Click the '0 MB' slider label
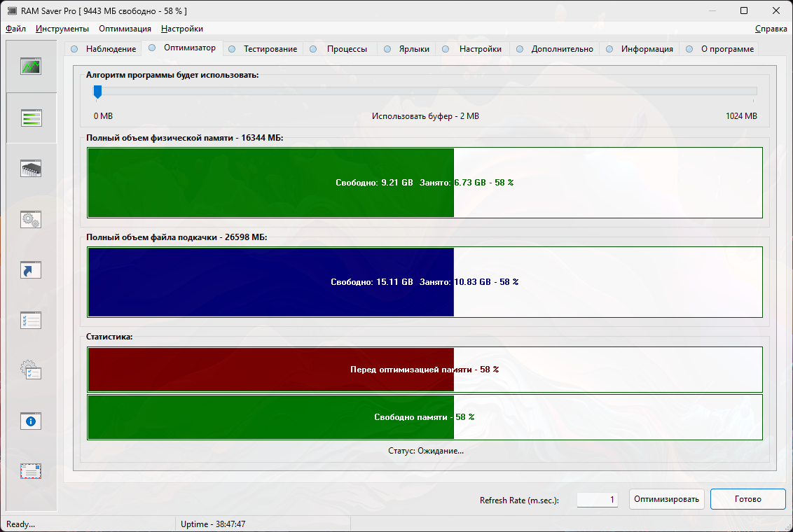The height and width of the screenshot is (532, 793). click(103, 116)
